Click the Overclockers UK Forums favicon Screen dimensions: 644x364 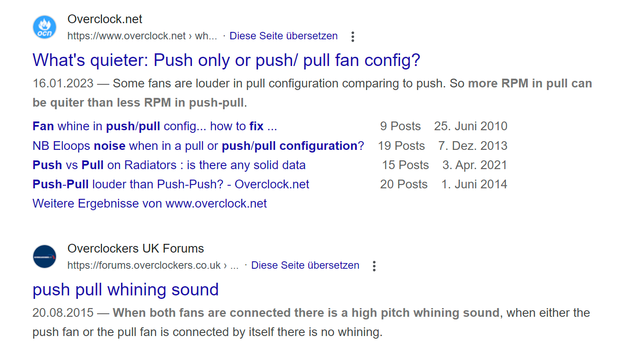[x=45, y=257]
